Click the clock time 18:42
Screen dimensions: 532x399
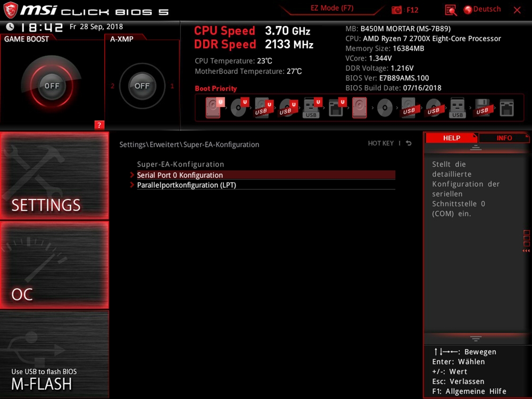coord(41,27)
